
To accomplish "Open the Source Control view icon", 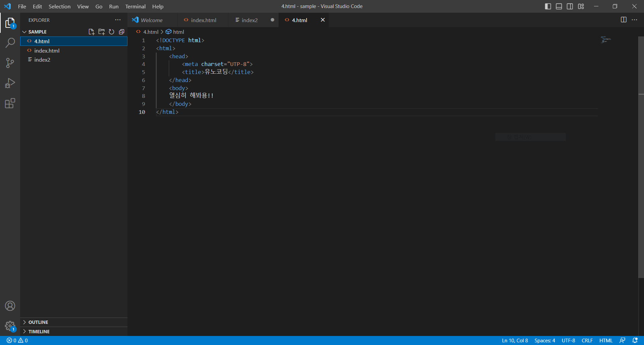I will [x=10, y=63].
